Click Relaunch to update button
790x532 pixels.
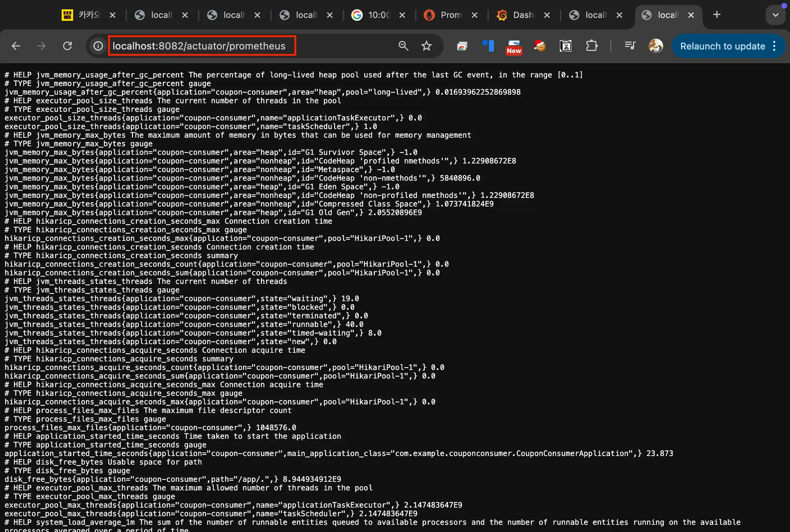click(722, 46)
